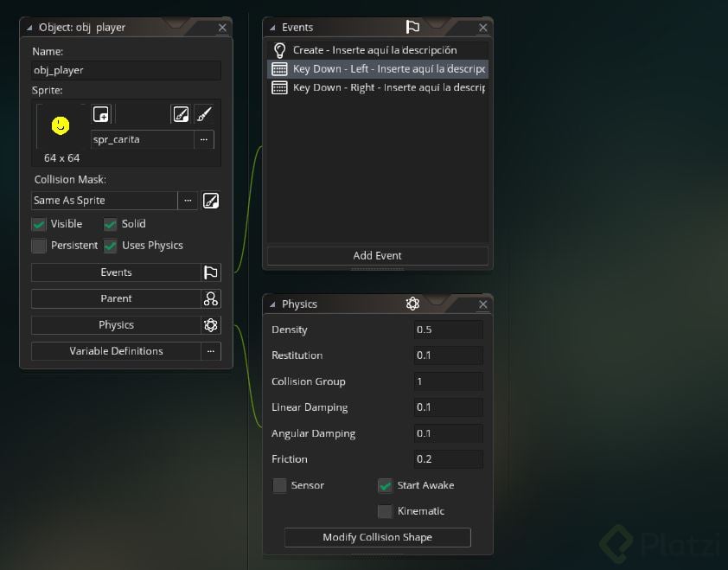728x570 pixels.
Task: Click the Density value field
Action: [448, 330]
